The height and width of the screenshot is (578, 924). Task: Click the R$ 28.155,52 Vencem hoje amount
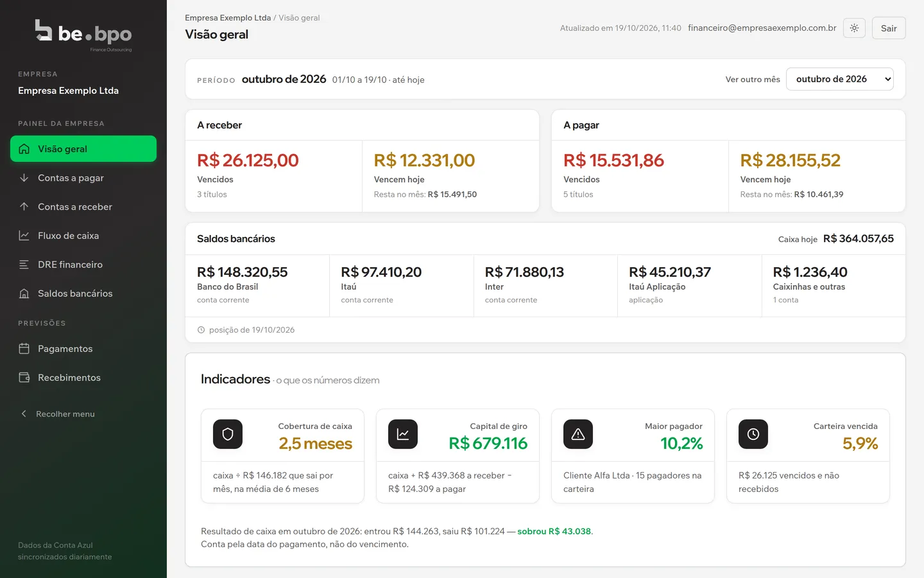[790, 160]
